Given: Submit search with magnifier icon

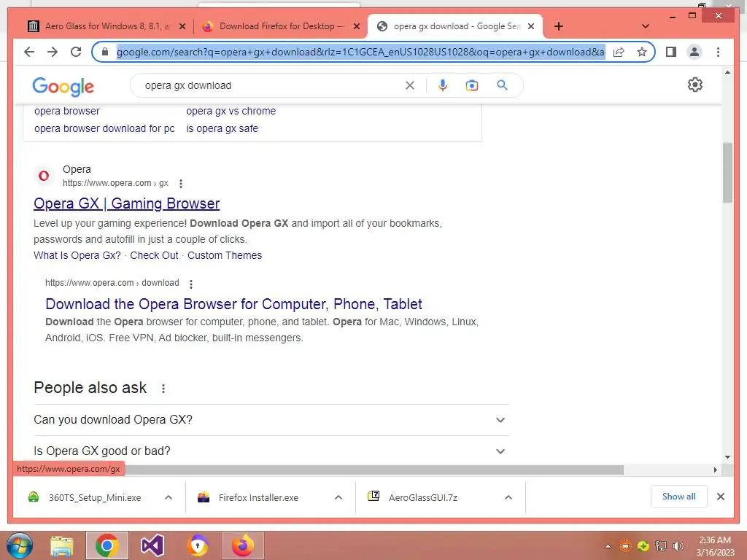Looking at the screenshot, I should (x=502, y=85).
